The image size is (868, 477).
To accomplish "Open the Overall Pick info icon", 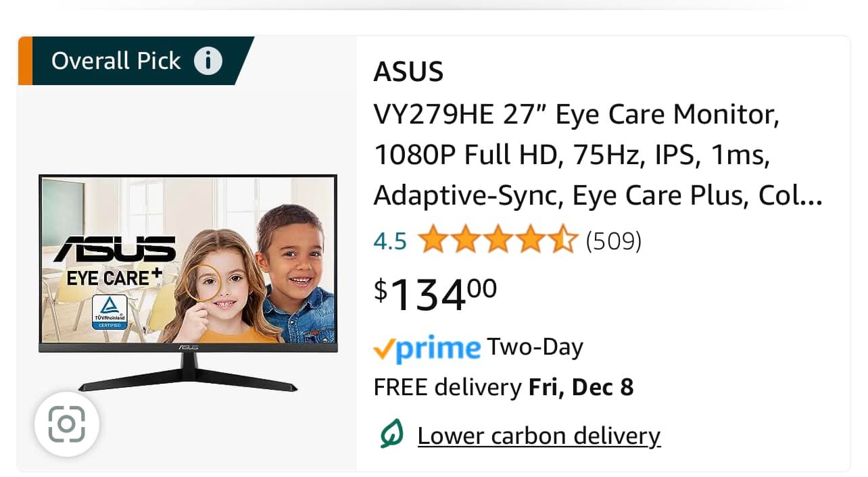I will tap(208, 61).
